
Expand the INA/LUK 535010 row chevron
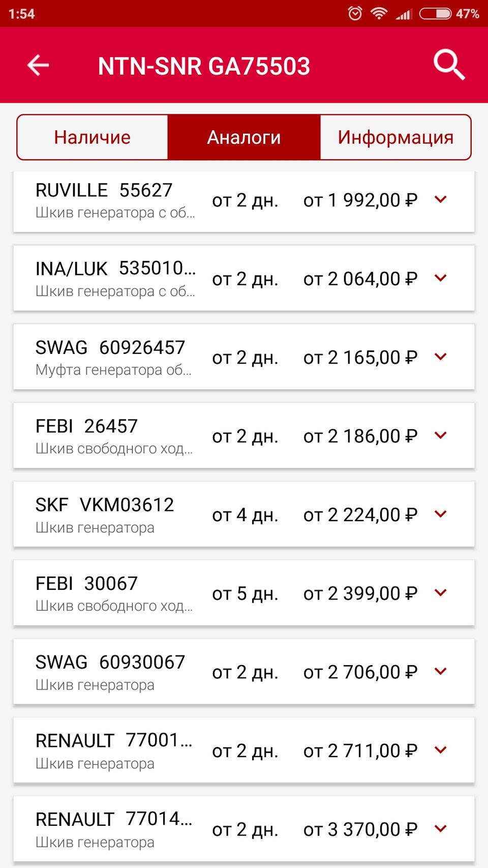coord(441,278)
